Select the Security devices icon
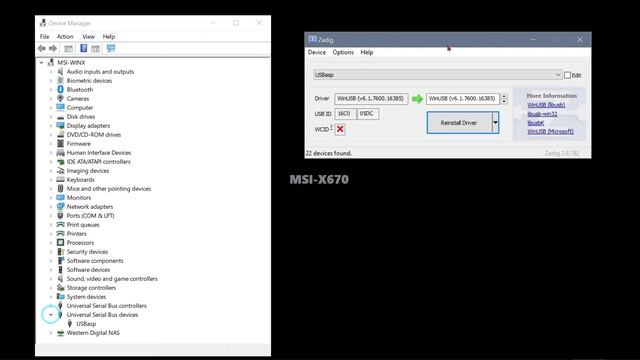Image resolution: width=640 pixels, height=360 pixels. [x=60, y=252]
